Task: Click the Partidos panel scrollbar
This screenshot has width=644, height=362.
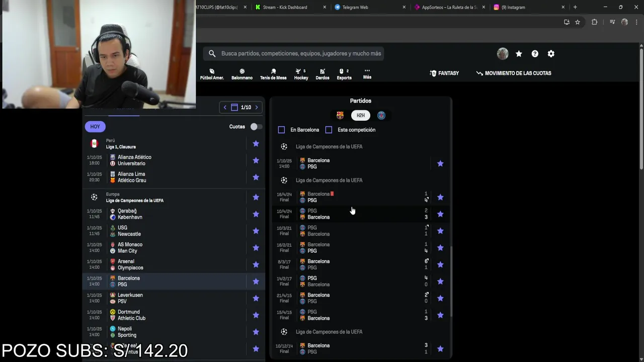Action: coord(451,282)
